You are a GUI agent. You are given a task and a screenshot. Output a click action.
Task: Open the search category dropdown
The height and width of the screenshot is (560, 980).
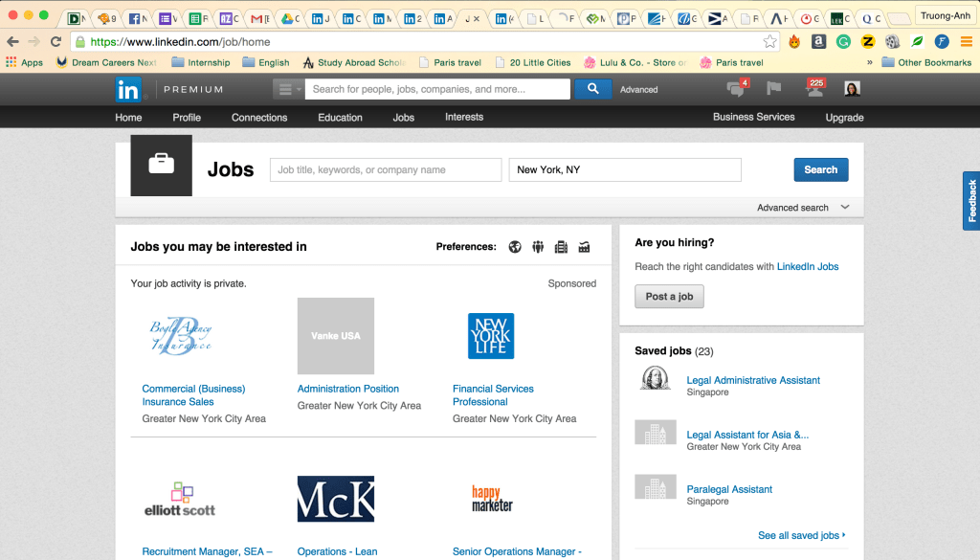point(288,89)
